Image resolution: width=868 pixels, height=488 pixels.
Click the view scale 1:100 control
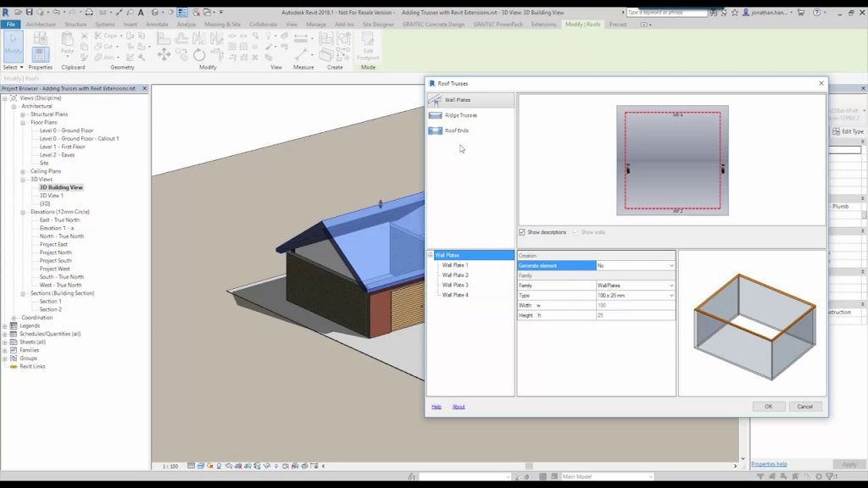tap(170, 467)
